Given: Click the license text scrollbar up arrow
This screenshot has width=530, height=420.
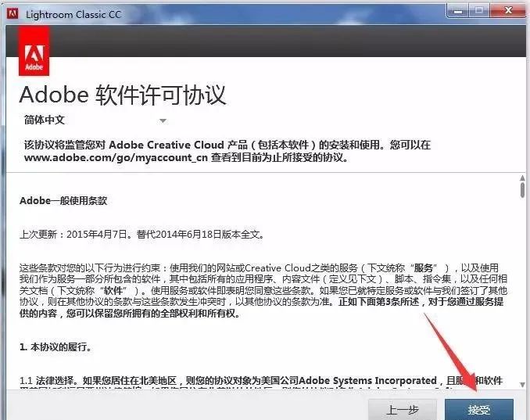Looking at the screenshot, I should click(522, 178).
